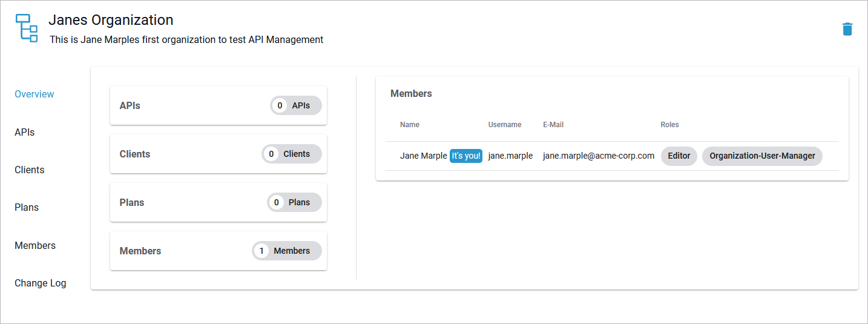
Task: Click the 1 Members count chip
Action: (287, 251)
